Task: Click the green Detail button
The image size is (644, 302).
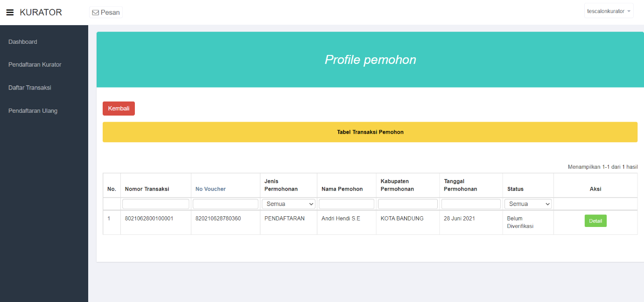Action: click(x=595, y=221)
